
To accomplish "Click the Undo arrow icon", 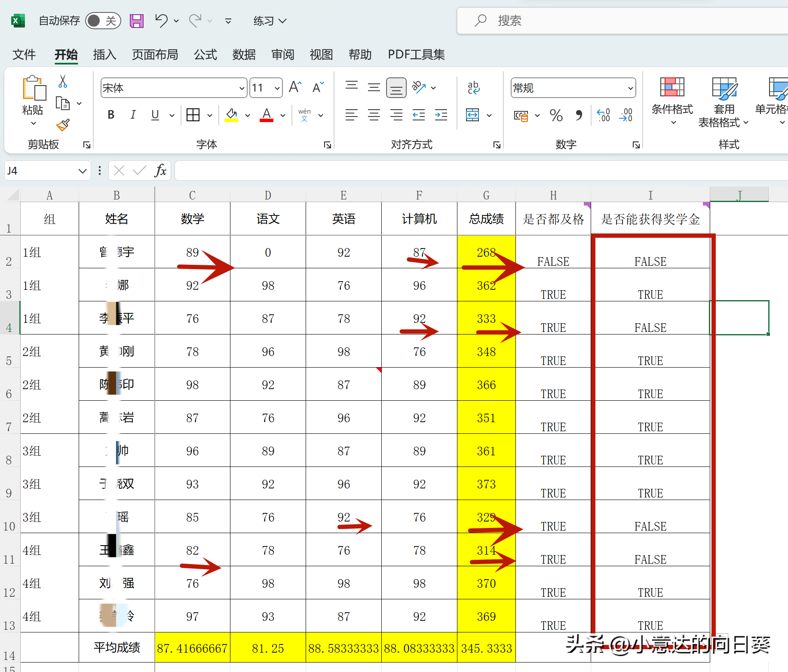I will tap(162, 20).
